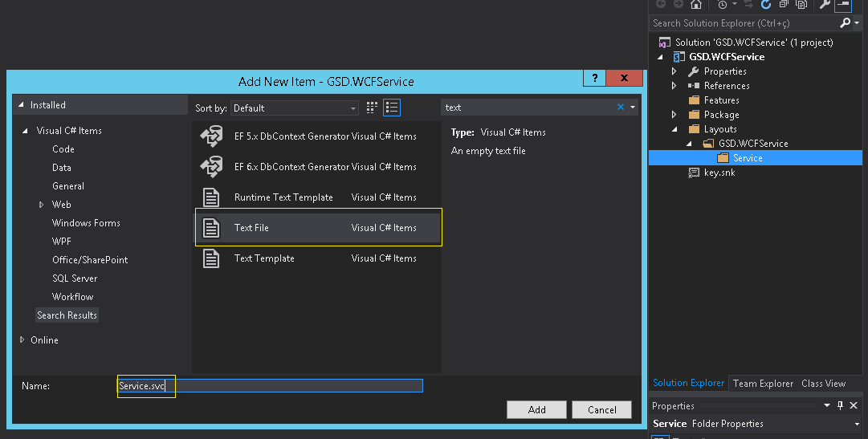Viewport: 868px width, 439px height.
Task: Click Refresh icon in Solution Explorer toolbar
Action: [766, 5]
